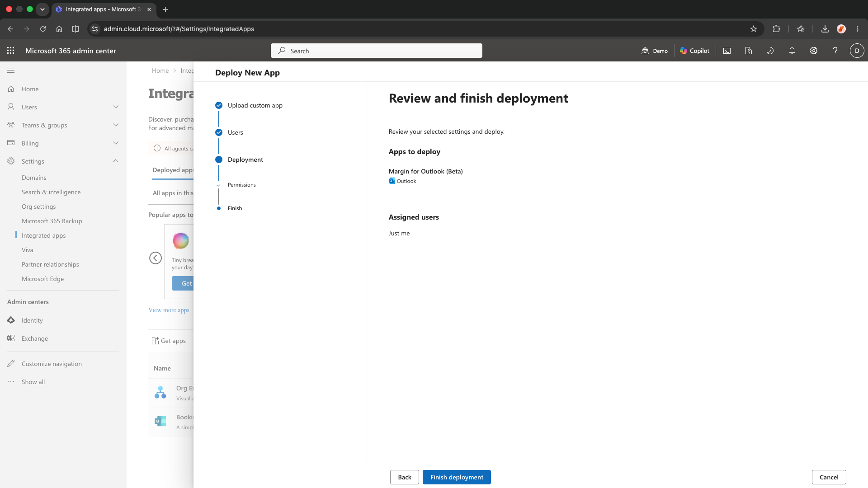Screen dimensions: 868x488
Task: Click Home breadcrumb link
Action: tap(160, 70)
